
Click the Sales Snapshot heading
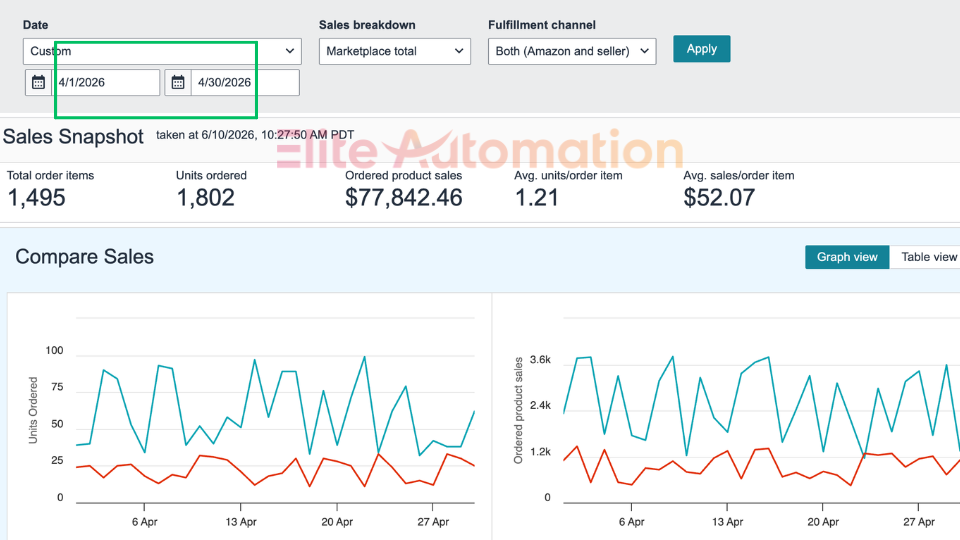coord(73,137)
